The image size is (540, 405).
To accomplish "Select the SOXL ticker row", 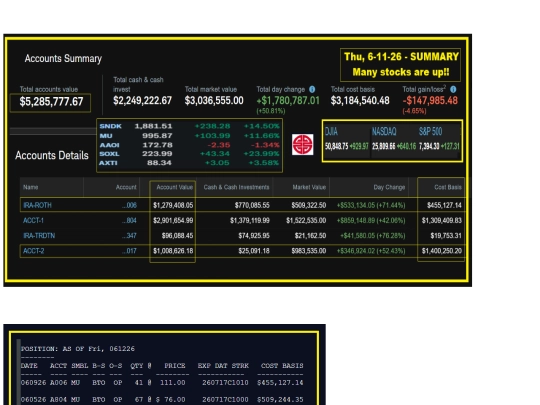I will click(x=189, y=154).
